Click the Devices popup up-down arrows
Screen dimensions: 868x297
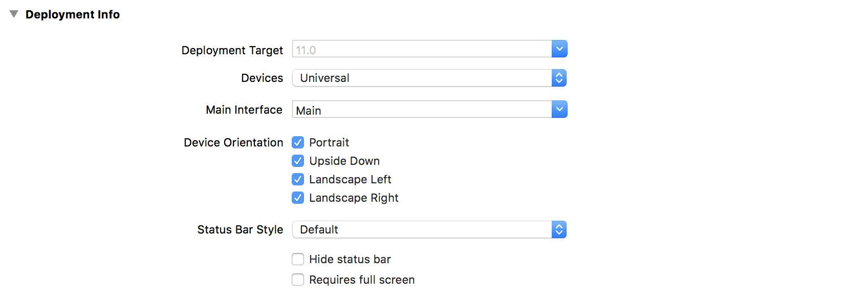pyautogui.click(x=559, y=78)
